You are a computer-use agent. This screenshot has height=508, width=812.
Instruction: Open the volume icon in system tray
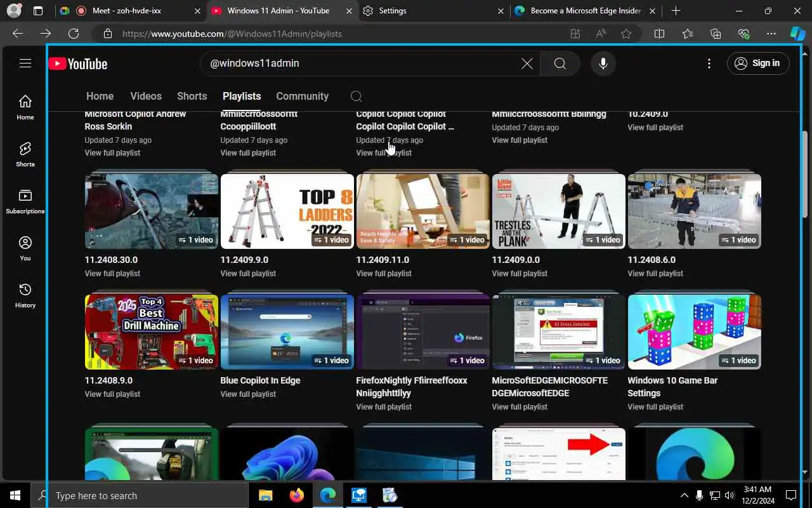coord(729,495)
